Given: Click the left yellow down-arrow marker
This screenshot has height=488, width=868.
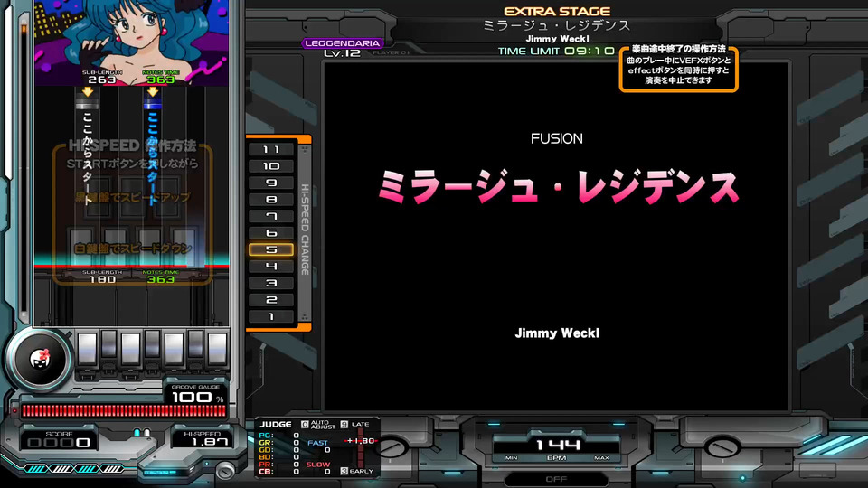Looking at the screenshot, I should (x=88, y=92).
